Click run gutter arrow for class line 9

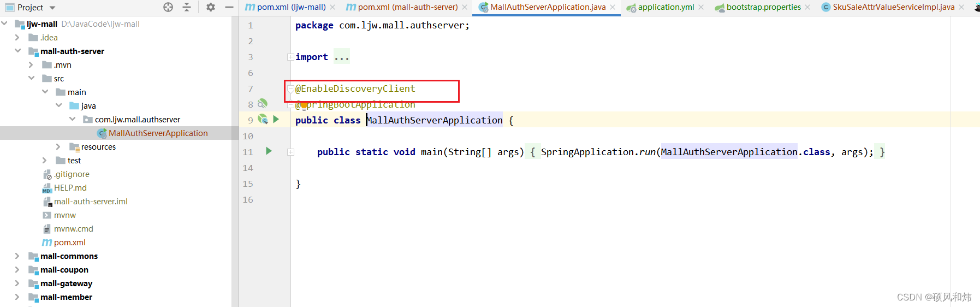(x=276, y=119)
